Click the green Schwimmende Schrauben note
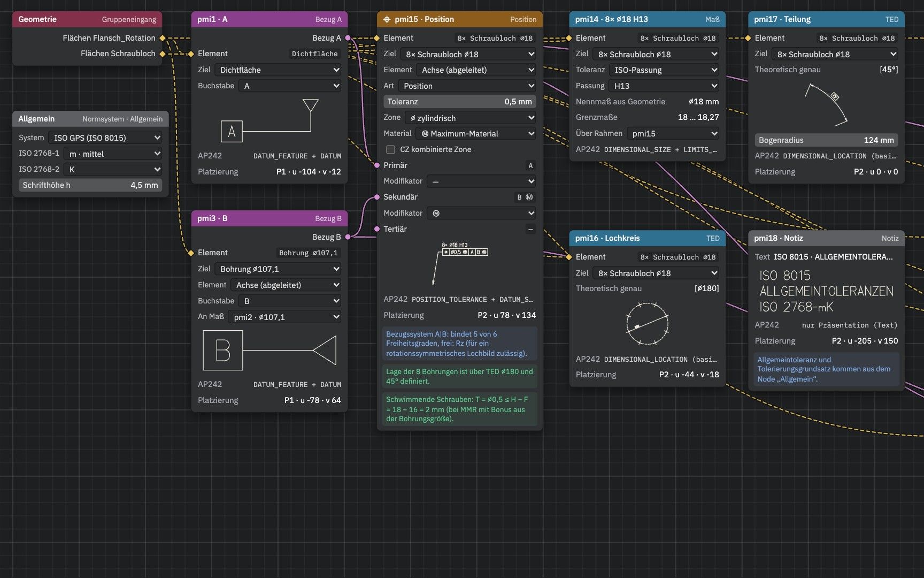The width and height of the screenshot is (924, 578). coord(460,409)
